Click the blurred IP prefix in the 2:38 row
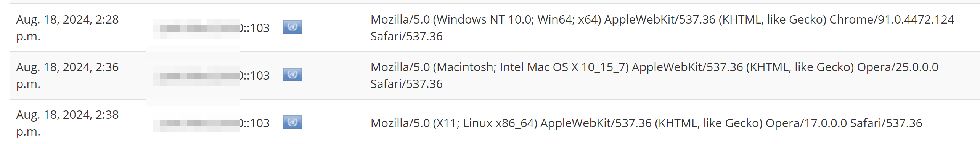This screenshot has height=144, width=980. [197, 123]
